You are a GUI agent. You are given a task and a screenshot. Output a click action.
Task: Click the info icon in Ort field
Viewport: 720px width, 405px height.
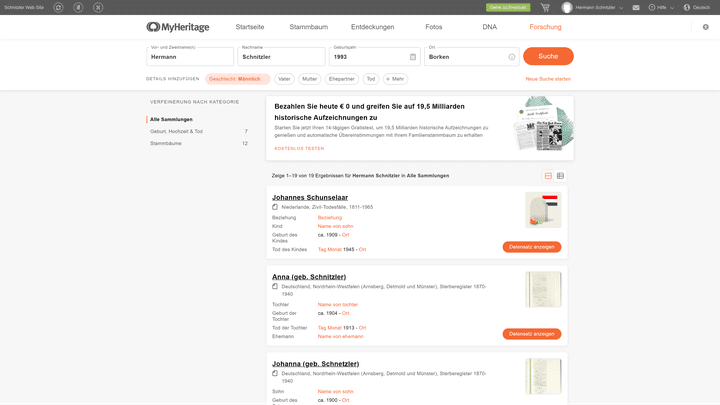pos(512,57)
